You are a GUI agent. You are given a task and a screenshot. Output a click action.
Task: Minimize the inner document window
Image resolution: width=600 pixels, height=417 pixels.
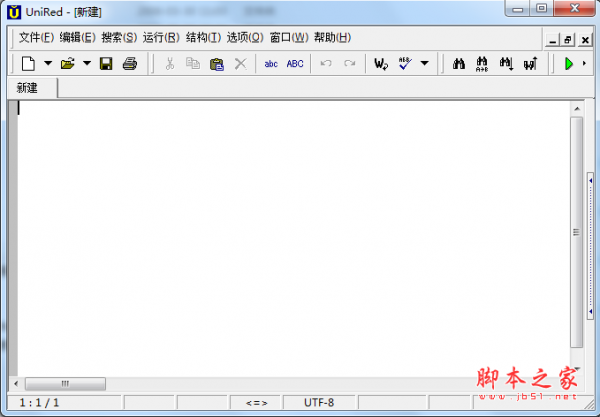click(x=553, y=40)
